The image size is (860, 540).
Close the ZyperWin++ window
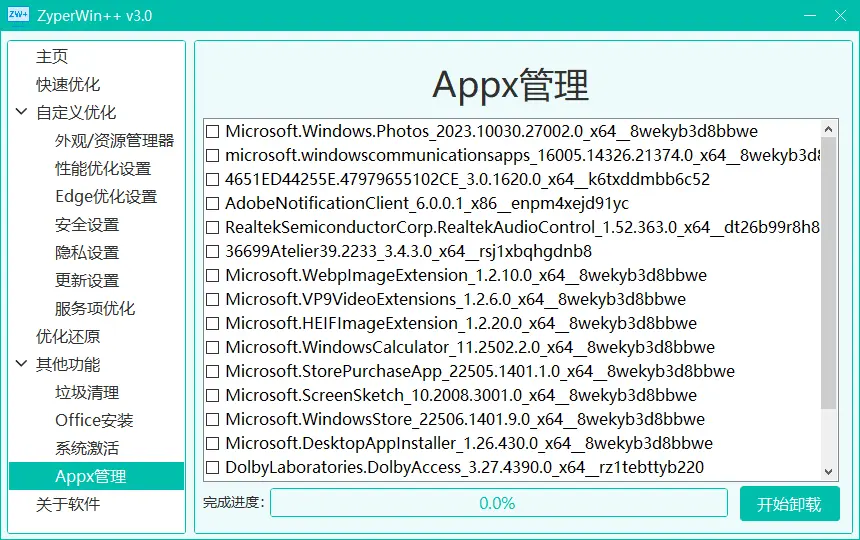point(840,15)
